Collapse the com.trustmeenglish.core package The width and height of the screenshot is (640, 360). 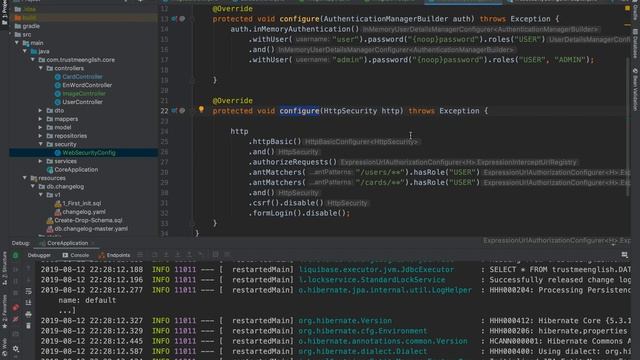tap(33, 60)
